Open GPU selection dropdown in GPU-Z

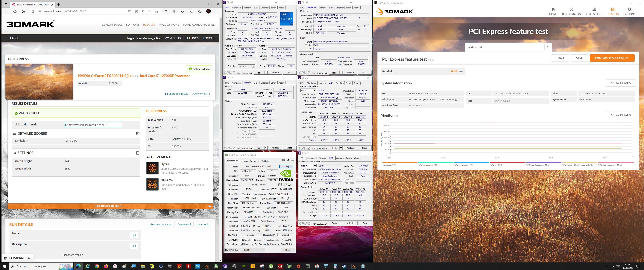coord(244,250)
